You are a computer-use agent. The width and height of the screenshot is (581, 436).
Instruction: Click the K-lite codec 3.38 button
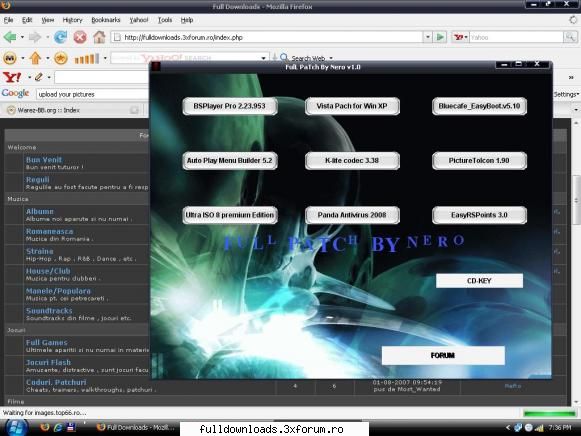tap(352, 161)
